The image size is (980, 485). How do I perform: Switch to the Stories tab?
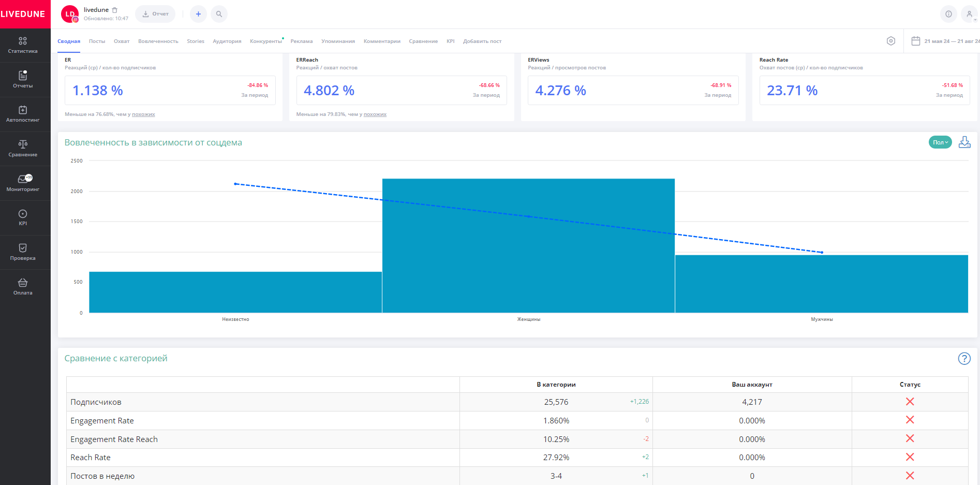pyautogui.click(x=196, y=41)
